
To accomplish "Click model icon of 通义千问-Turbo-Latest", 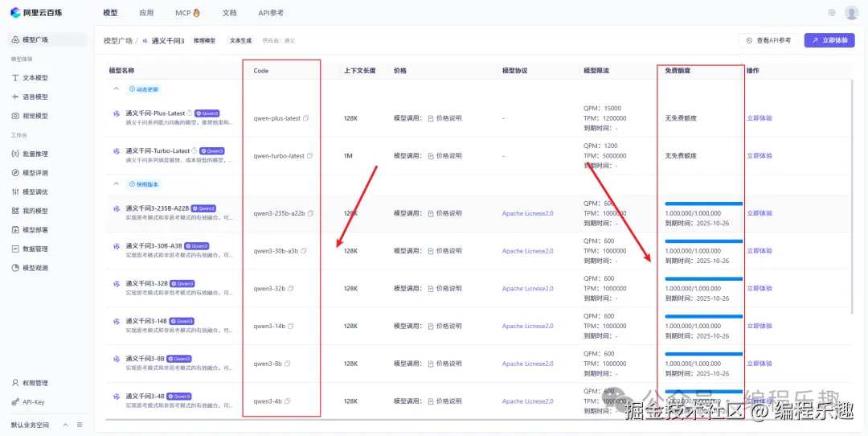I will coord(117,150).
